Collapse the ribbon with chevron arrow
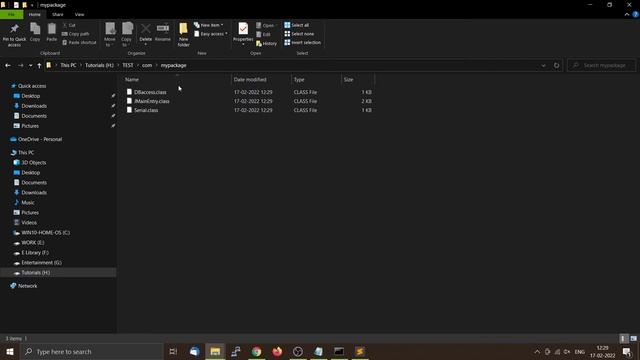640x360 pixels. click(x=627, y=14)
